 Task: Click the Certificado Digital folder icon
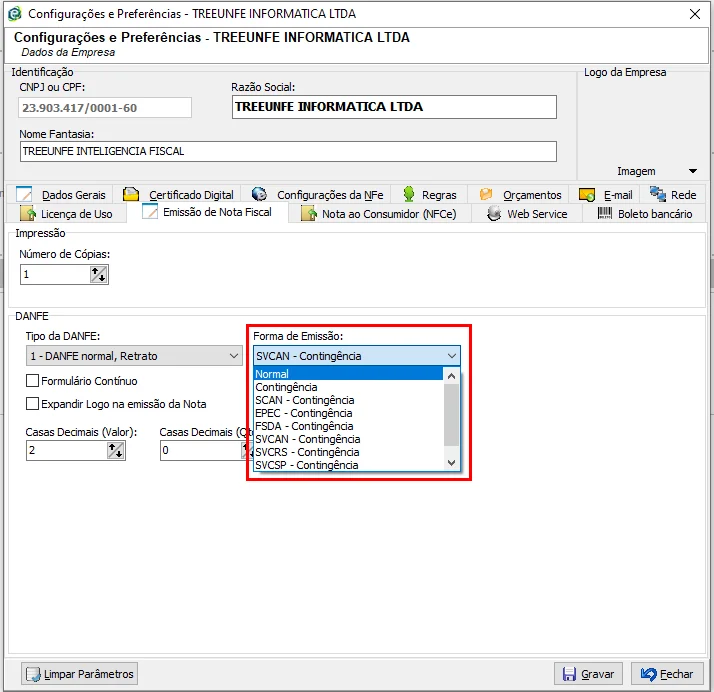[x=131, y=194]
